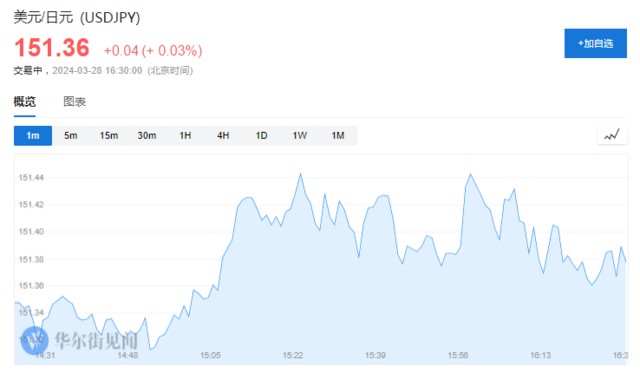Add USDJPY to watchlist with 加自选
The width and height of the screenshot is (640, 373).
[596, 43]
